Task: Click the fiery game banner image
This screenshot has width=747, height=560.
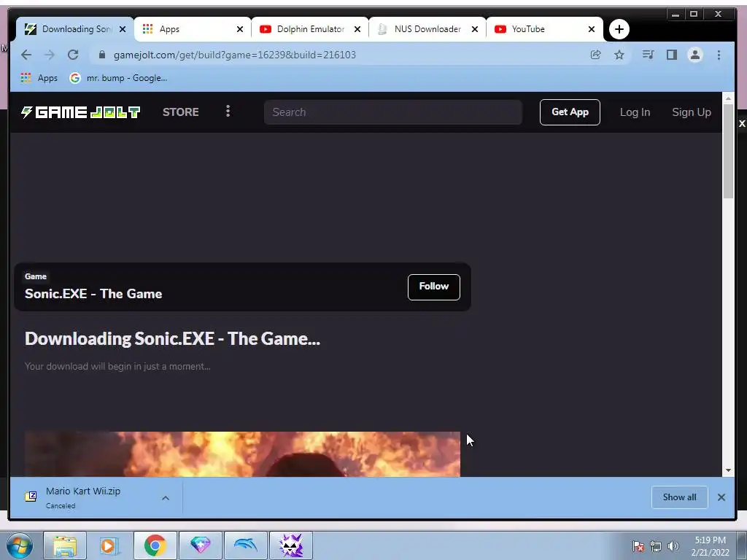Action: [242, 454]
